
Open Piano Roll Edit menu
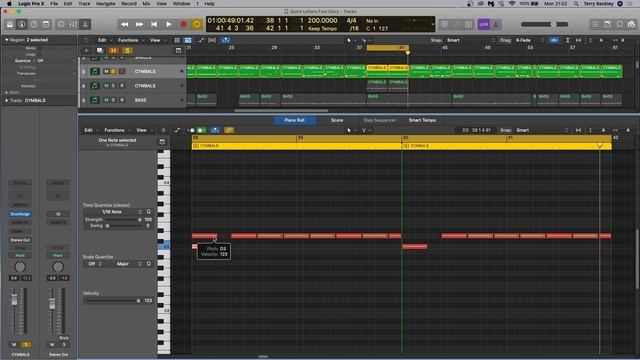(x=90, y=130)
